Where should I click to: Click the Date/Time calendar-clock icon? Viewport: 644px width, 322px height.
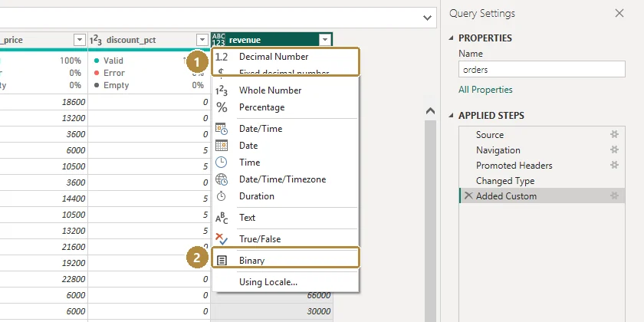(222, 129)
